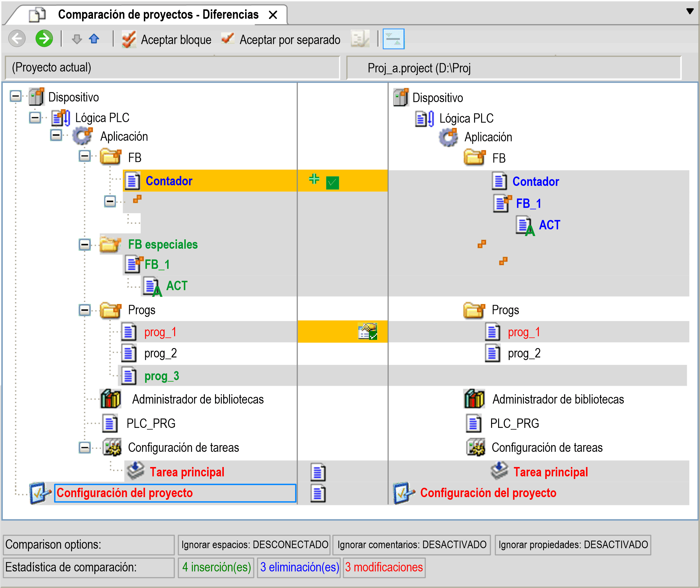Image resolution: width=700 pixels, height=588 pixels.
Task: Go to next difference with down arrow
Action: 77,39
